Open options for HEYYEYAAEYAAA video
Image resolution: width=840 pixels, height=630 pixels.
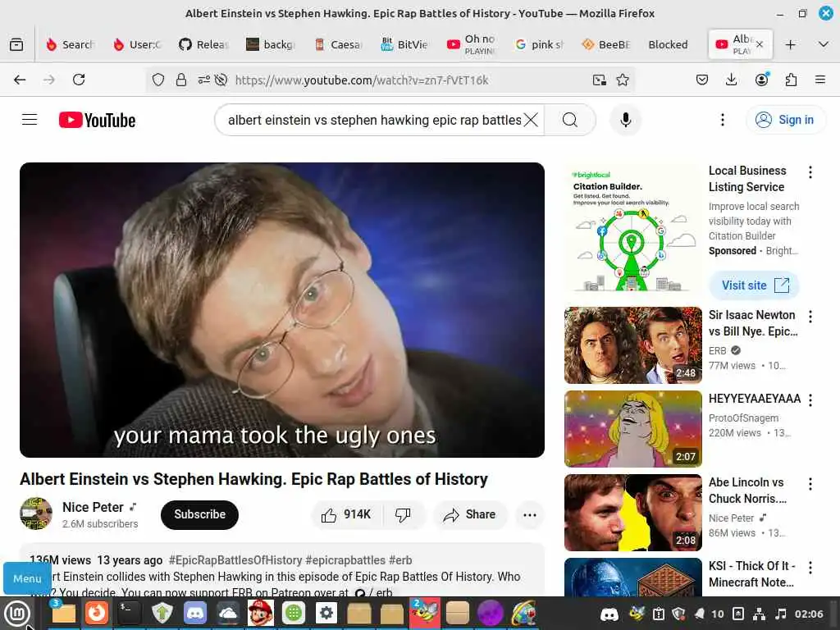point(810,400)
